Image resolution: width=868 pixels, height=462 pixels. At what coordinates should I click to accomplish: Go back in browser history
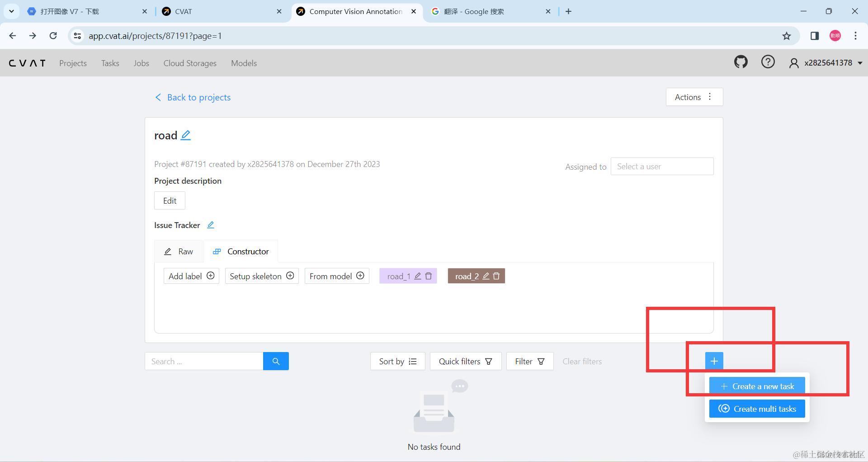point(13,36)
